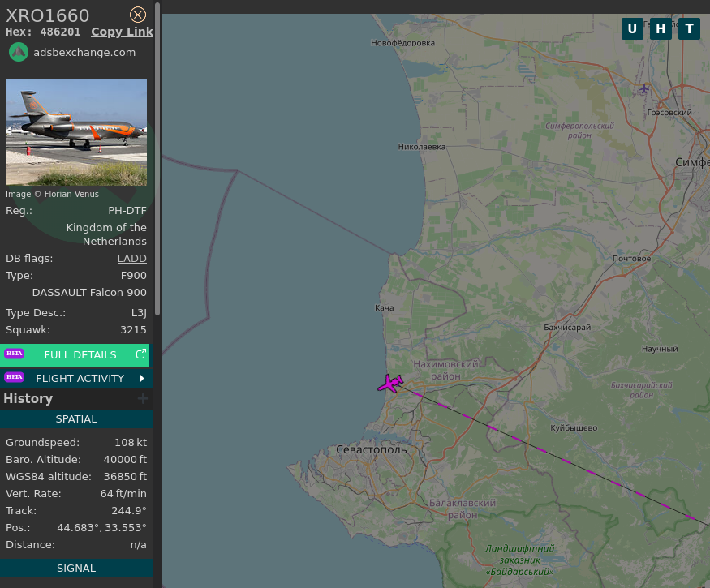Click the Почтовое label on map

[x=631, y=259]
